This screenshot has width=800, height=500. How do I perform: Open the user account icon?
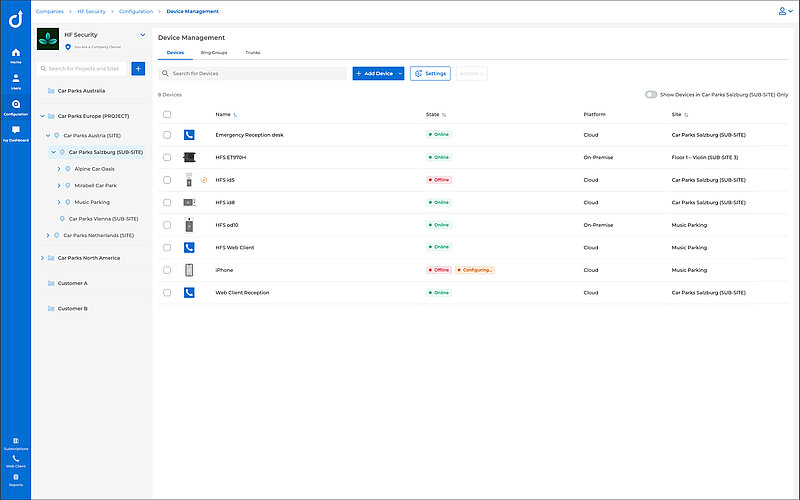click(x=783, y=11)
